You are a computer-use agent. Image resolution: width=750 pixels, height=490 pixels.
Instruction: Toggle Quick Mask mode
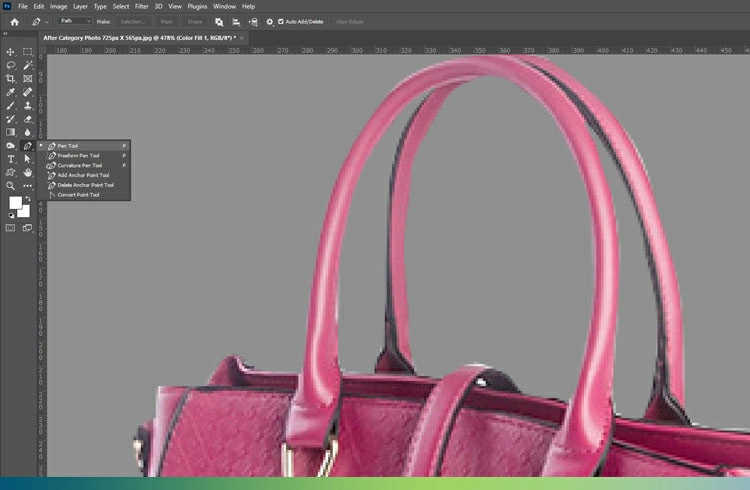(11, 228)
